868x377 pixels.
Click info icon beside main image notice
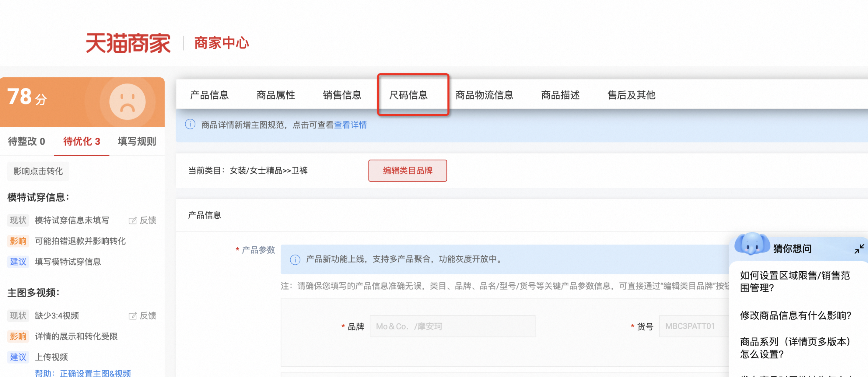tap(190, 125)
